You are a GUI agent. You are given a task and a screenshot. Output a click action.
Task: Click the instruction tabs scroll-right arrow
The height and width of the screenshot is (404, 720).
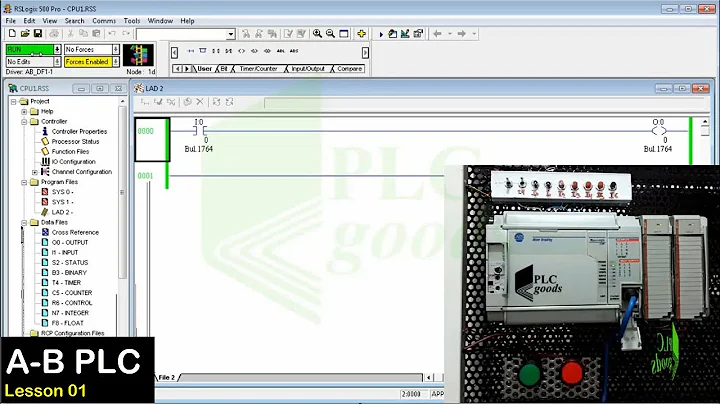pyautogui.click(x=186, y=69)
